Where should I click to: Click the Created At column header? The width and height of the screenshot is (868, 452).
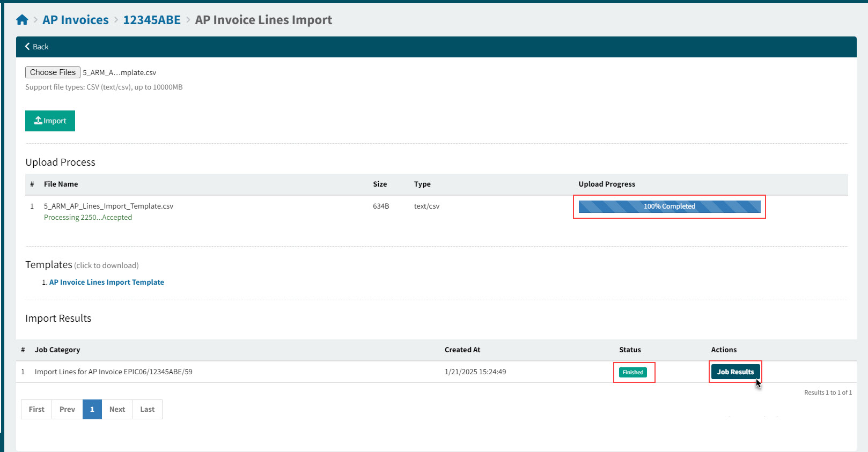(462, 350)
